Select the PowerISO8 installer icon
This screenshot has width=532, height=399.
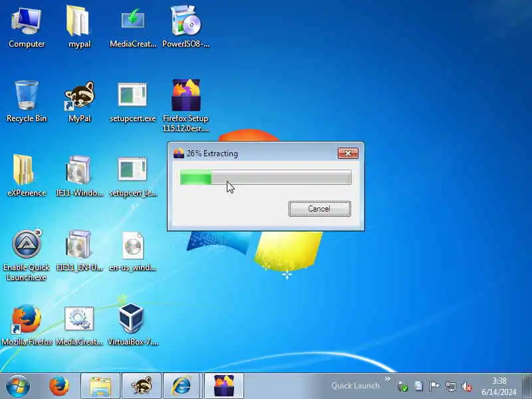(186, 28)
